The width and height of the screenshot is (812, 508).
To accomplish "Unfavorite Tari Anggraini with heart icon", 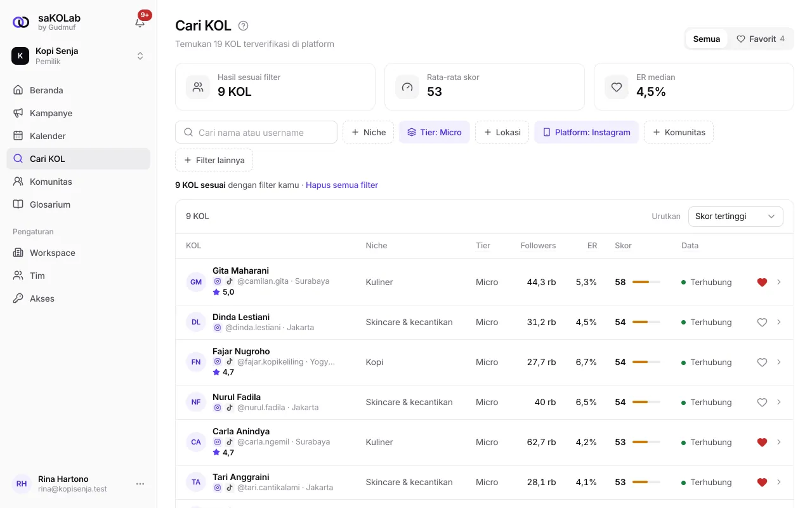I will click(763, 482).
